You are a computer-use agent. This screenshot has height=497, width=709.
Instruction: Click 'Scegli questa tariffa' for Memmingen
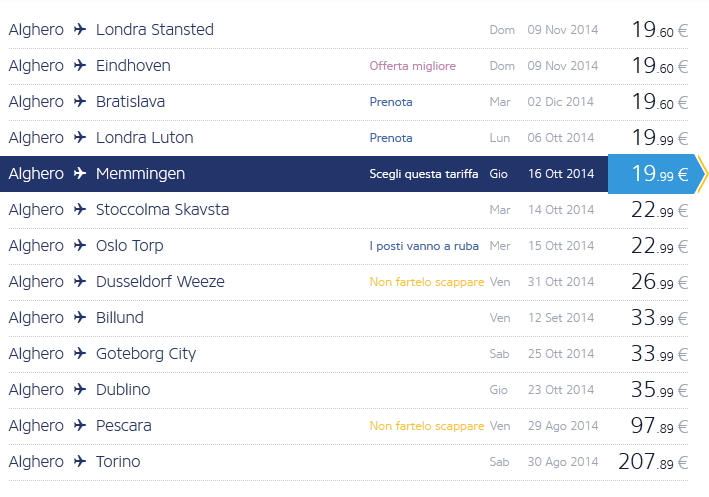pyautogui.click(x=424, y=174)
